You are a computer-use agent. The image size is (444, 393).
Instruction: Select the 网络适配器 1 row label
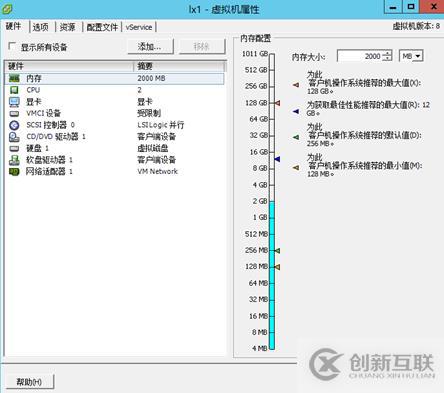coord(49,171)
